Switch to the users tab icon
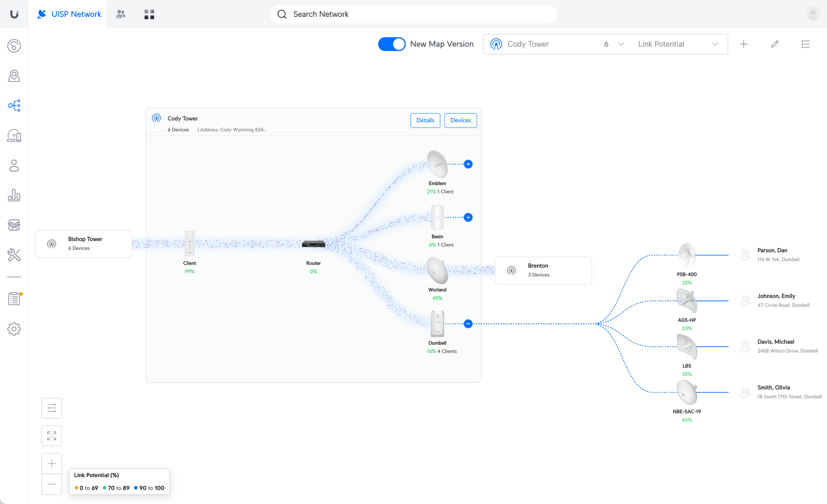The height and width of the screenshot is (504, 827). click(121, 14)
